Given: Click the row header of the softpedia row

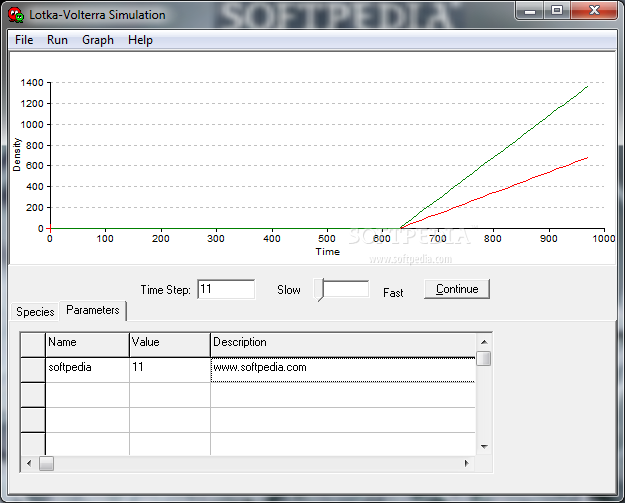Looking at the screenshot, I should (33, 369).
